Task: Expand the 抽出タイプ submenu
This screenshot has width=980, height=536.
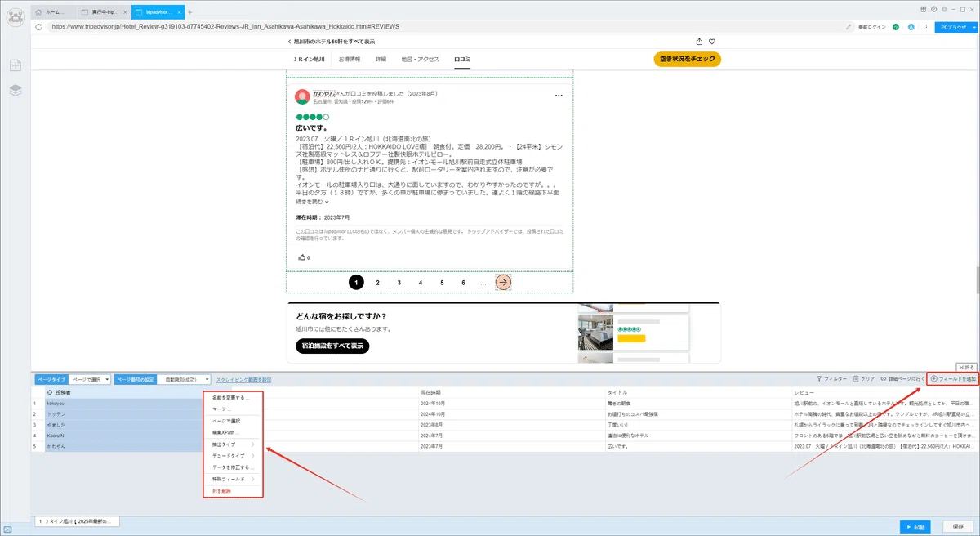Action: coord(233,444)
